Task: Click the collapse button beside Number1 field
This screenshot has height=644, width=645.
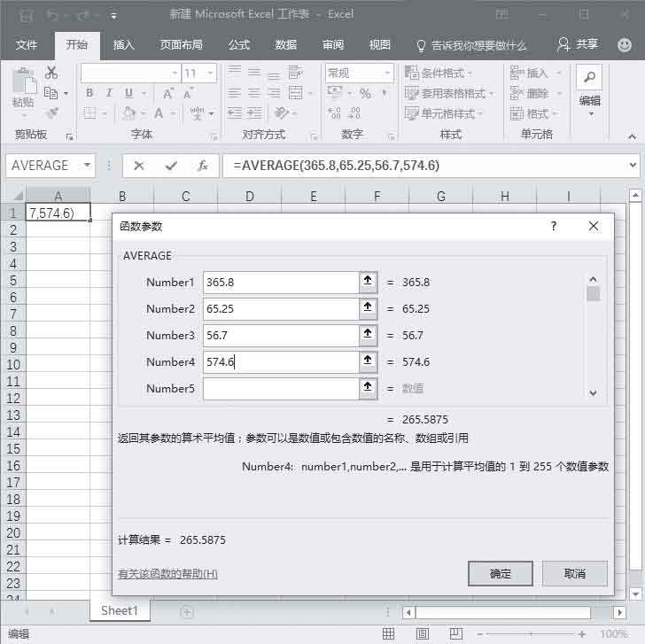Action: [369, 283]
